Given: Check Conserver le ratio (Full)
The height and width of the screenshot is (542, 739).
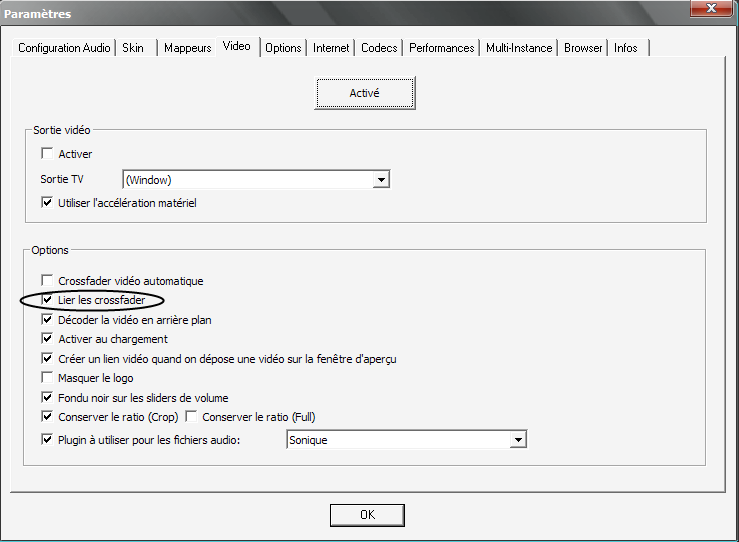Looking at the screenshot, I should [191, 417].
